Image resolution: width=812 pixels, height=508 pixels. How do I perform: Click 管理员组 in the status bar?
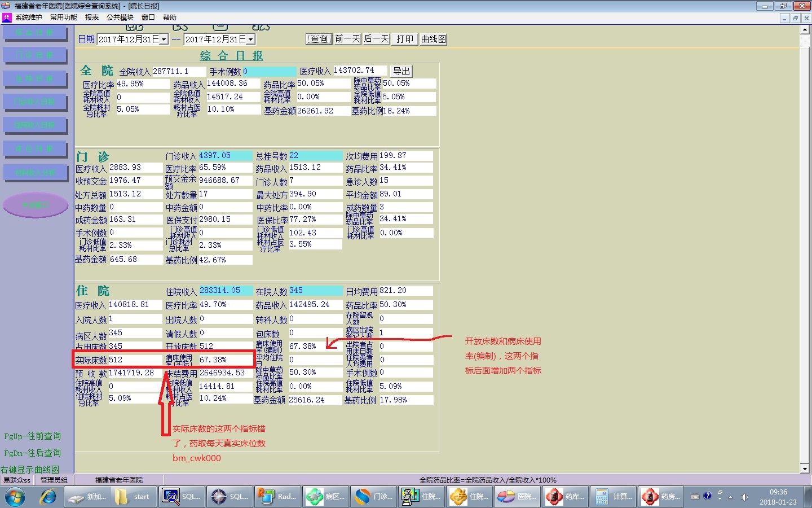(x=54, y=480)
